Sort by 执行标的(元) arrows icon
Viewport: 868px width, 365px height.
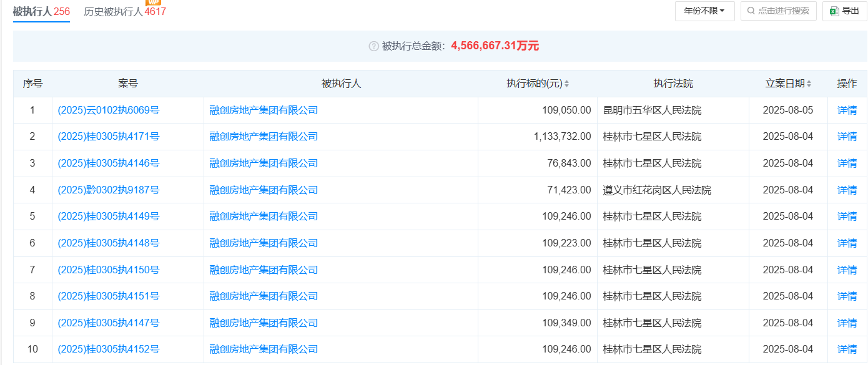pos(566,84)
